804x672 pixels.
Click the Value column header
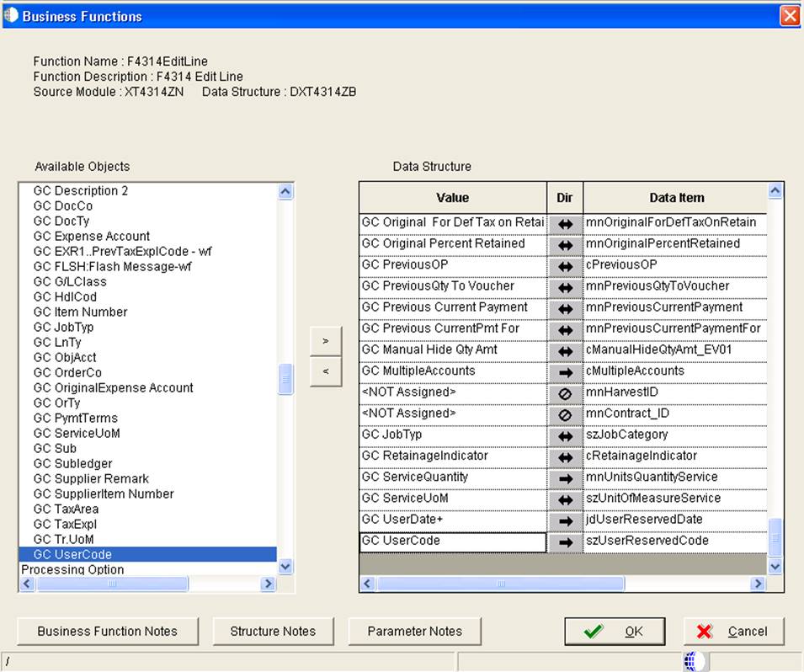pos(453,198)
